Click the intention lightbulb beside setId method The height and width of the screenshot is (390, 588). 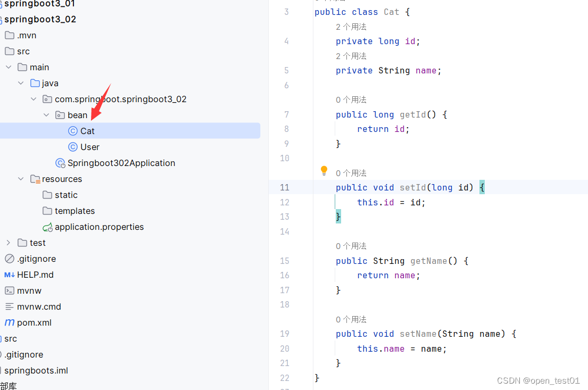coord(324,170)
